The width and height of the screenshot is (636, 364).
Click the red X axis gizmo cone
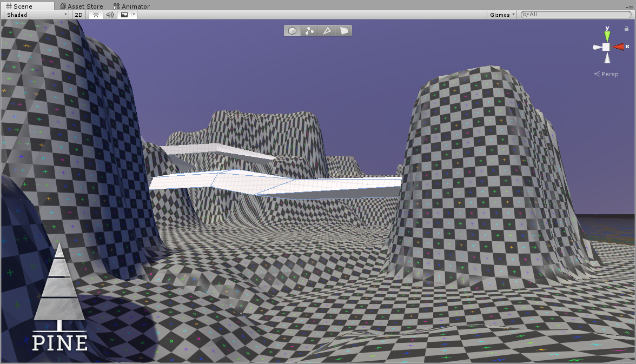point(619,47)
